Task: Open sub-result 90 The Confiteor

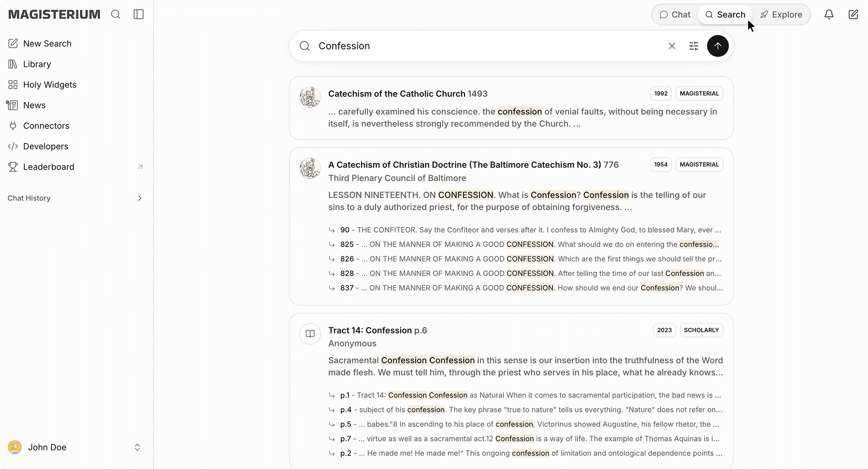Action: coord(525,230)
